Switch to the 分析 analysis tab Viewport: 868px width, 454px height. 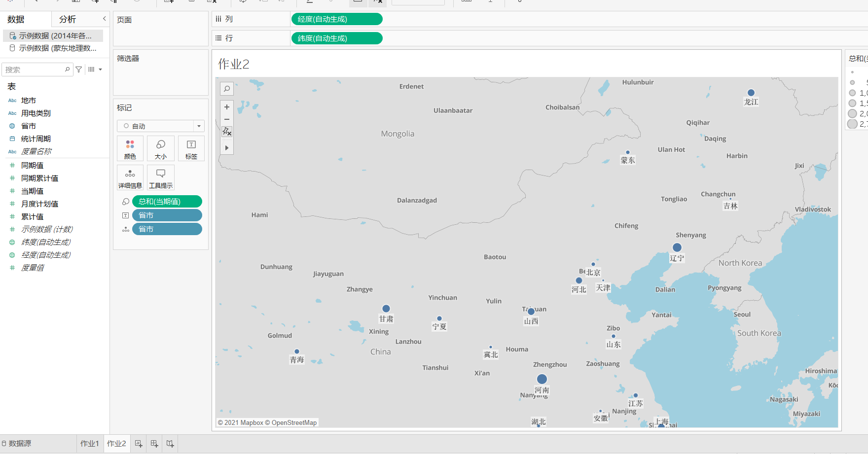[x=68, y=19]
